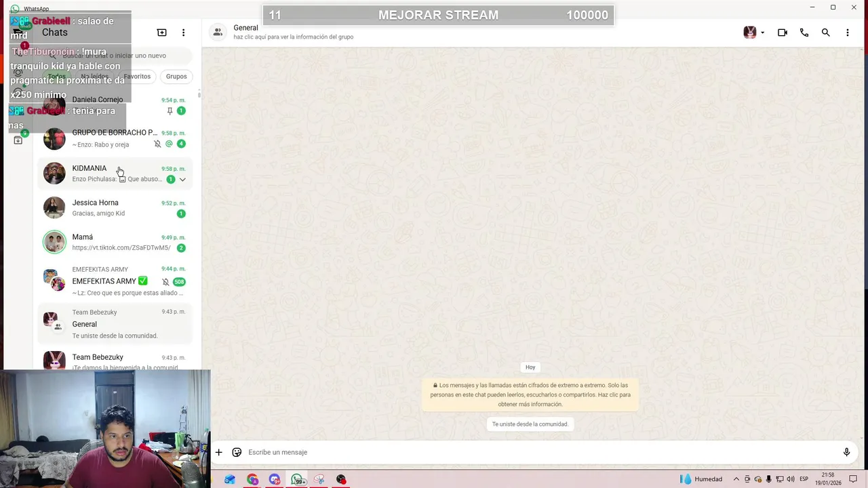This screenshot has width=868, height=488.
Task: Filter chats by Favoritos
Action: click(137, 77)
